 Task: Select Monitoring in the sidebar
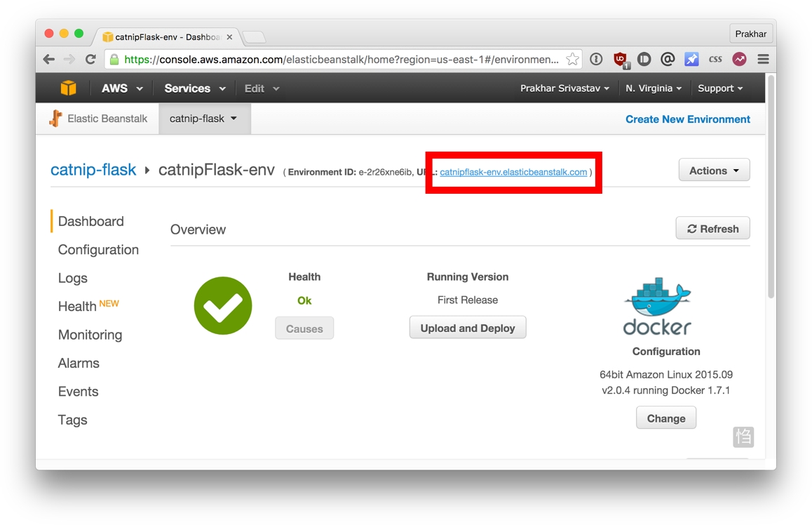click(x=90, y=335)
